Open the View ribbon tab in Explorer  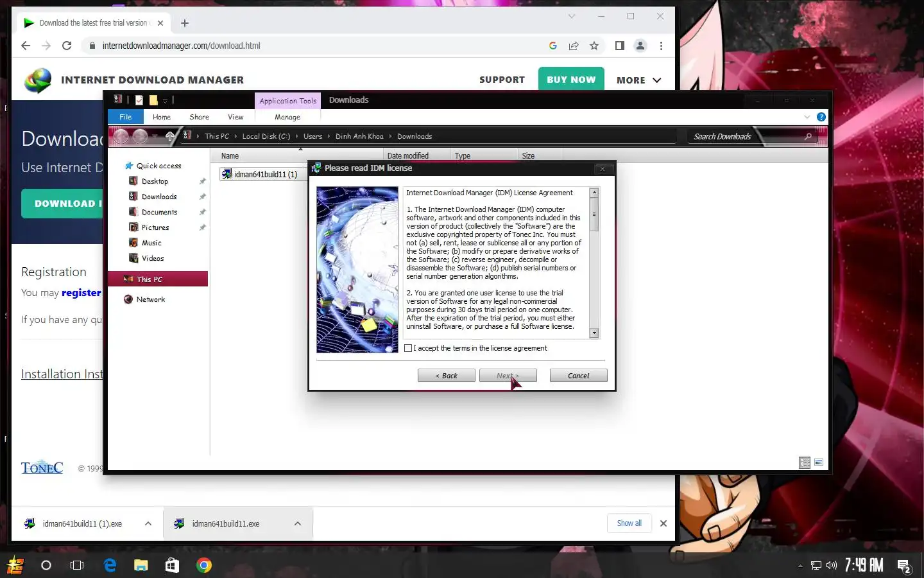(235, 117)
